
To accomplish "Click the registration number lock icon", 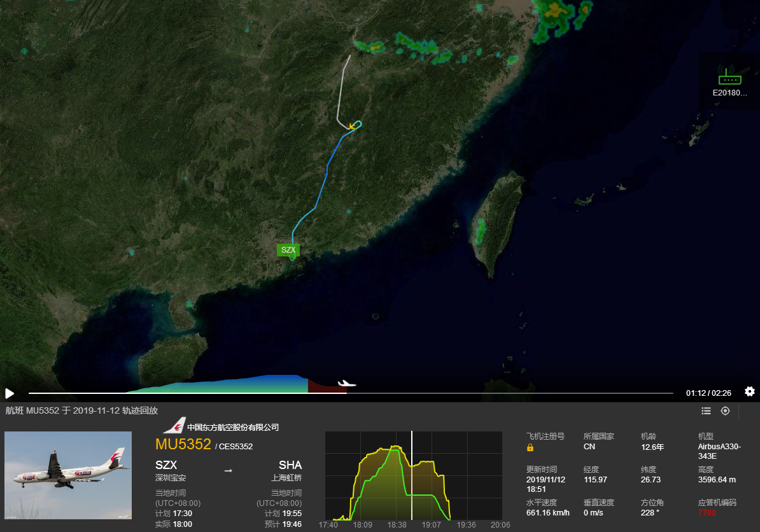I will click(x=530, y=447).
